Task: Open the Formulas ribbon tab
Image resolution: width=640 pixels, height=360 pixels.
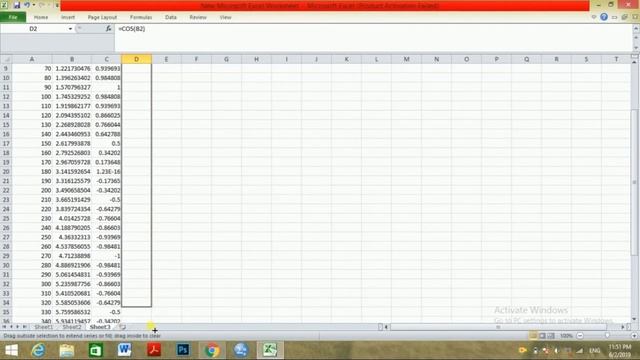Action: 141,17
